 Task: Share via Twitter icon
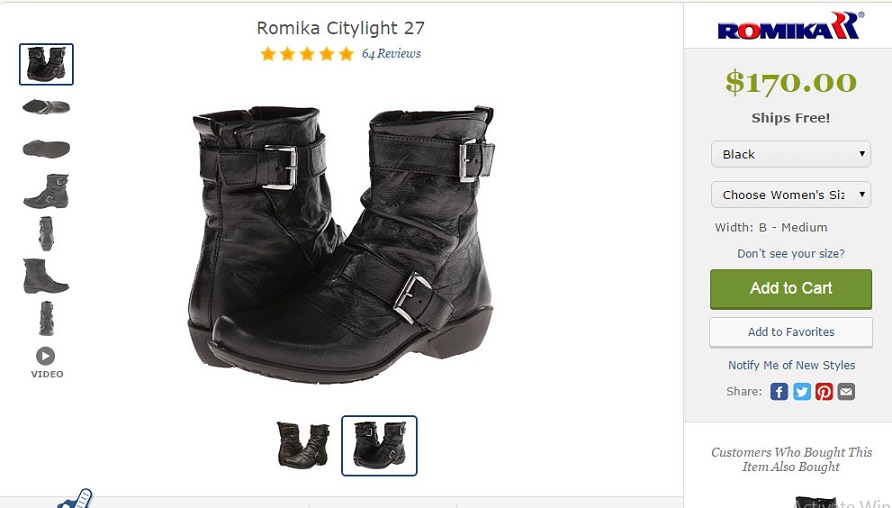pyautogui.click(x=802, y=391)
